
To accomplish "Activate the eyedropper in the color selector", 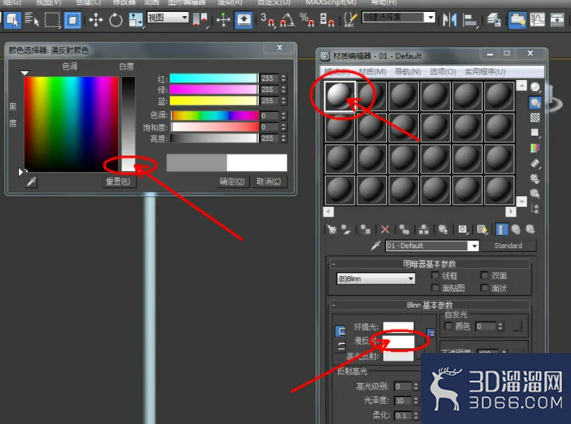I will (32, 181).
